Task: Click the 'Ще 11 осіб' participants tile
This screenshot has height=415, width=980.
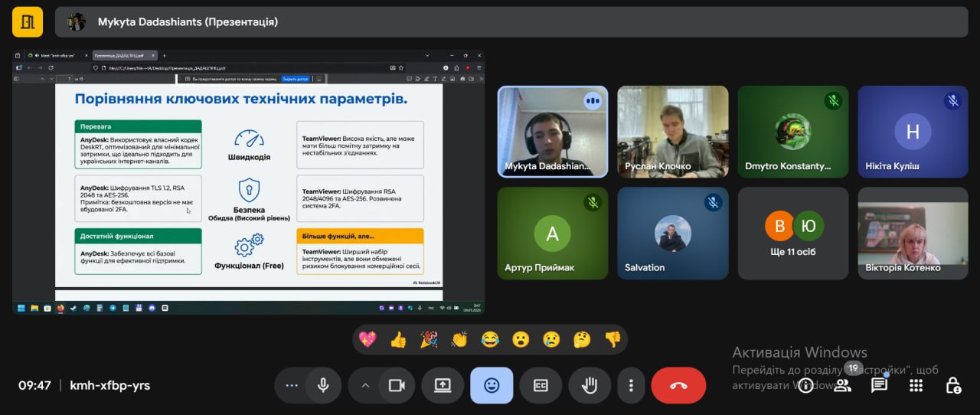Action: point(793,234)
